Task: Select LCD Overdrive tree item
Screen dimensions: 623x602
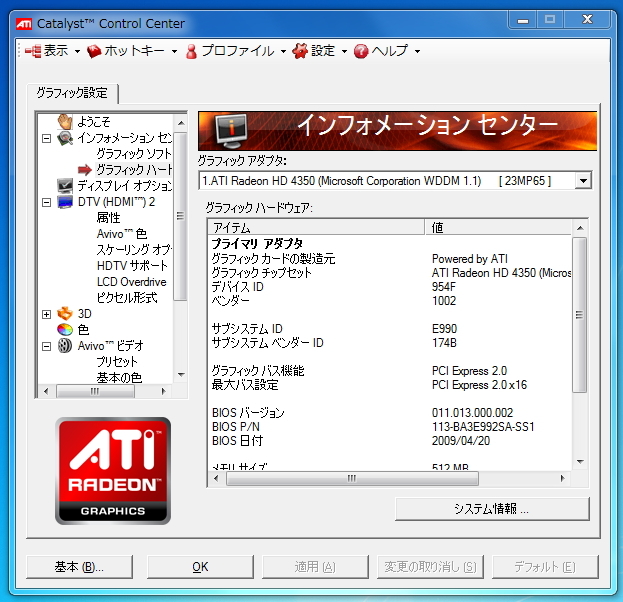Action: click(132, 282)
